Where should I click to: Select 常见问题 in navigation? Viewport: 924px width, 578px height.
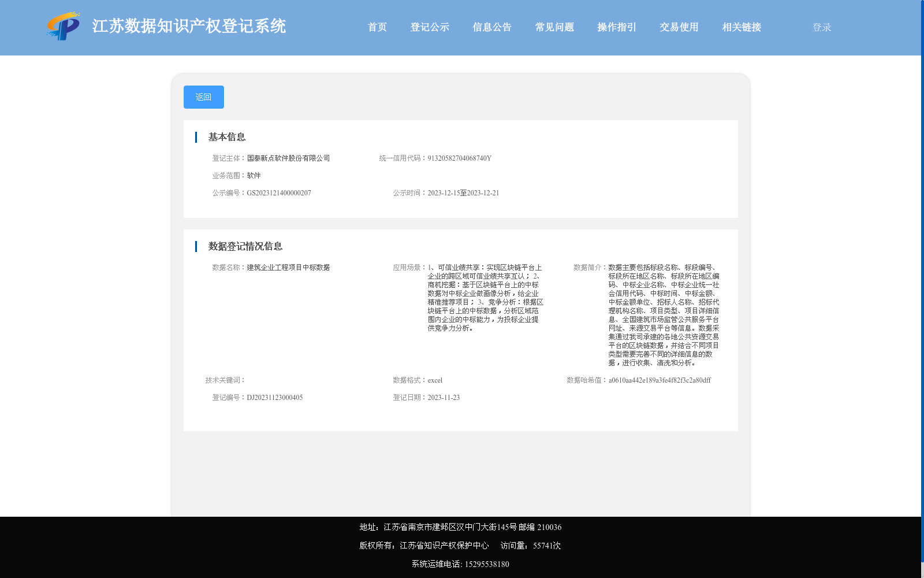click(554, 27)
